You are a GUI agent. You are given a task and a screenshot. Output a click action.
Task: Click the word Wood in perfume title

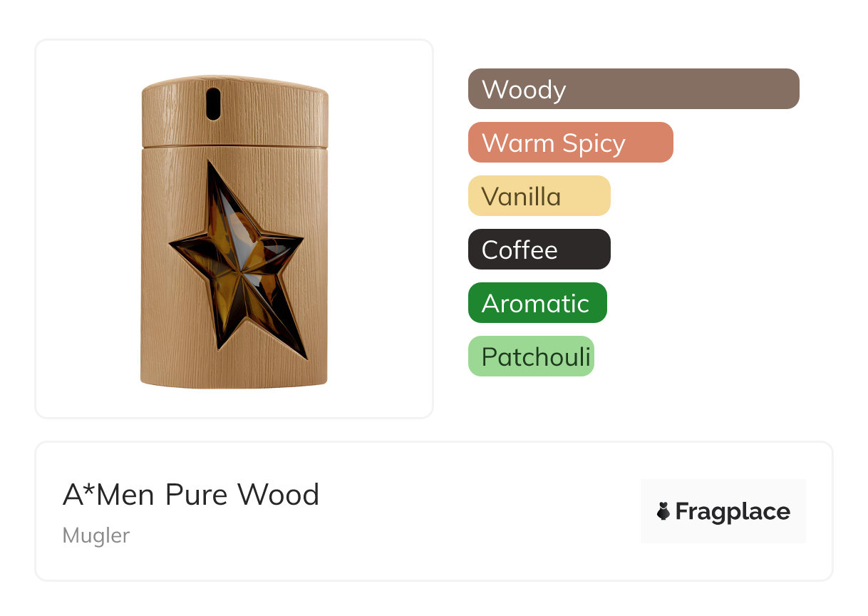tap(279, 495)
